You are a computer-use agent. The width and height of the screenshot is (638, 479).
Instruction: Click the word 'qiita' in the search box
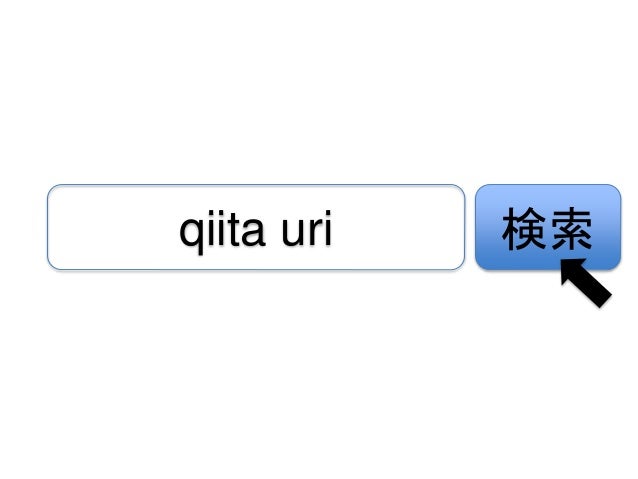(222, 231)
